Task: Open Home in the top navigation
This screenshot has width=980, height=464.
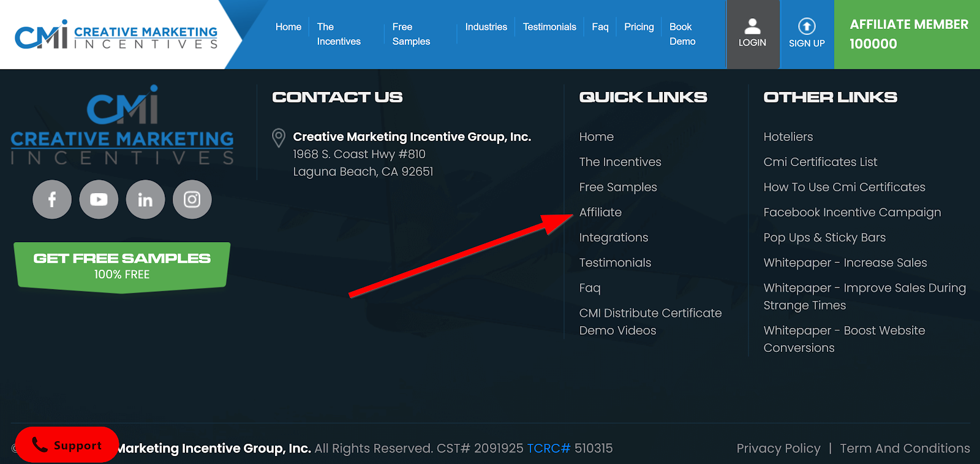Action: pos(288,27)
